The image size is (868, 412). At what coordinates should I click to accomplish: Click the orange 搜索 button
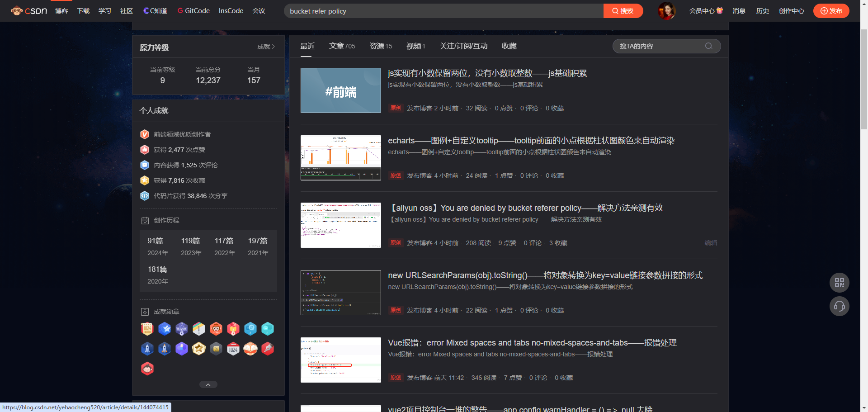pyautogui.click(x=623, y=11)
